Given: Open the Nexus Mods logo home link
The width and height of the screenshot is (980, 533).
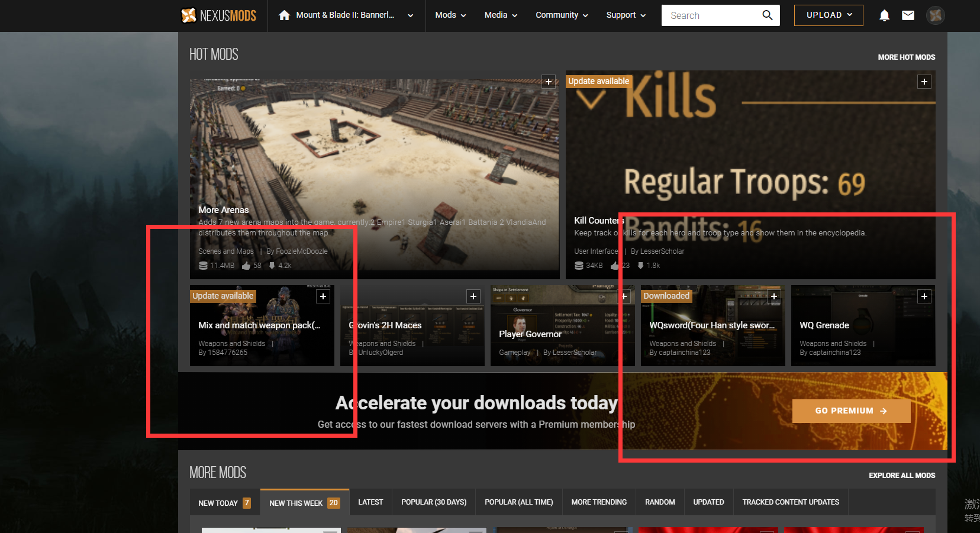Looking at the screenshot, I should tap(218, 15).
